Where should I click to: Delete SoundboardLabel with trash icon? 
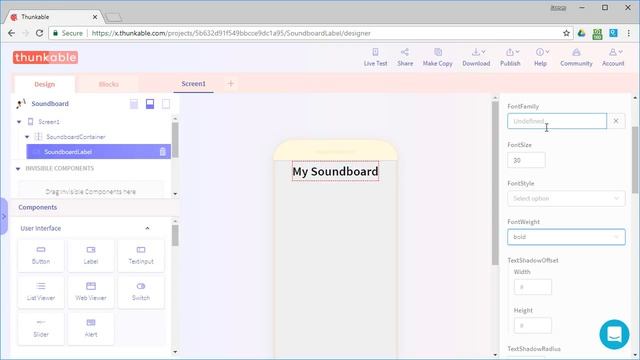[162, 151]
